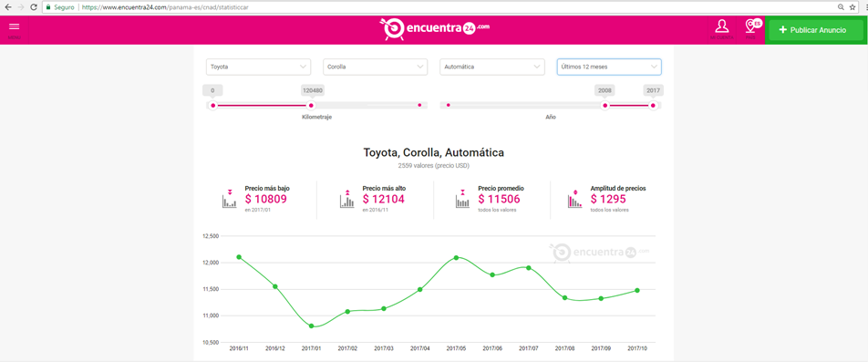Image resolution: width=868 pixels, height=362 pixels.
Task: Click the chart data point for 2017/09
Action: 601,298
